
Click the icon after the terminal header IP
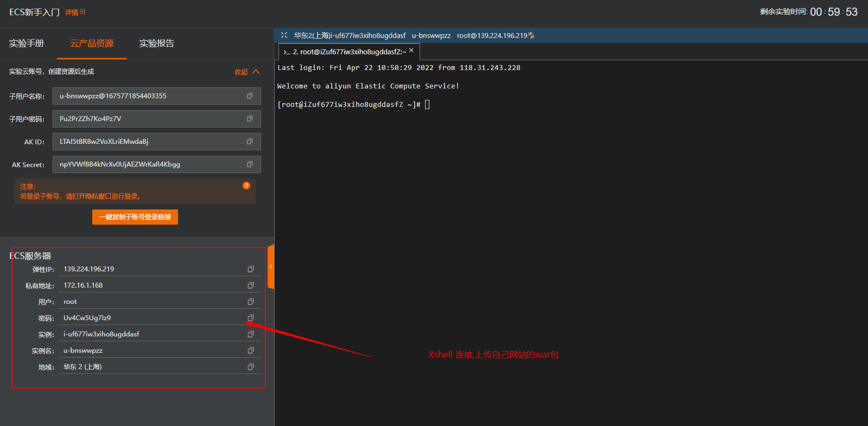coord(531,35)
